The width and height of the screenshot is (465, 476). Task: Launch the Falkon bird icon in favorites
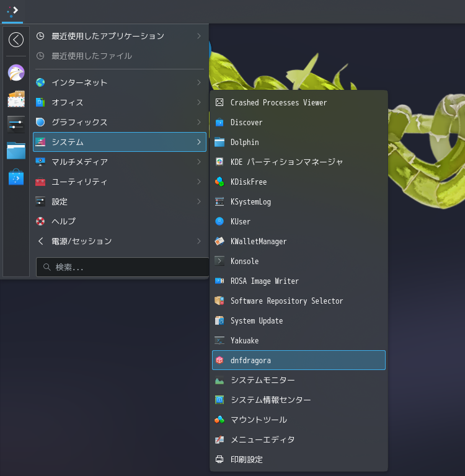pos(16,73)
